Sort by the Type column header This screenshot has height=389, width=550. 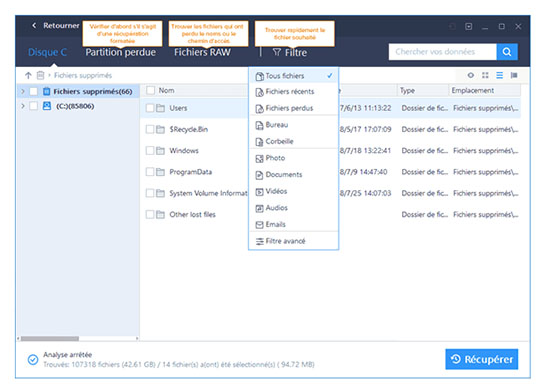coord(408,90)
